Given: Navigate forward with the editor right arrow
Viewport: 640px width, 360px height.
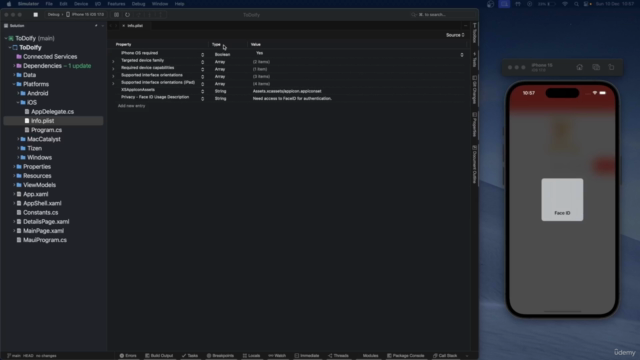Looking at the screenshot, I should point(116,26).
